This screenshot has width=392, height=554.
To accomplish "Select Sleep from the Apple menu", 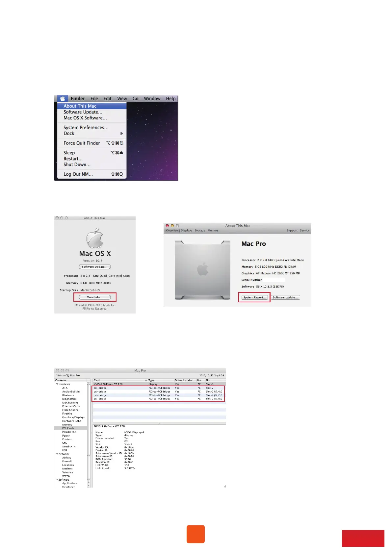I will 92,153.
